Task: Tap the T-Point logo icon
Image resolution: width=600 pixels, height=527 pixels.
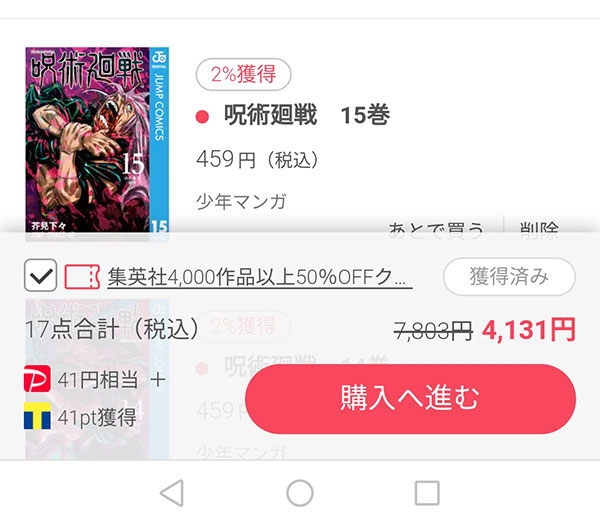Action: point(37,416)
